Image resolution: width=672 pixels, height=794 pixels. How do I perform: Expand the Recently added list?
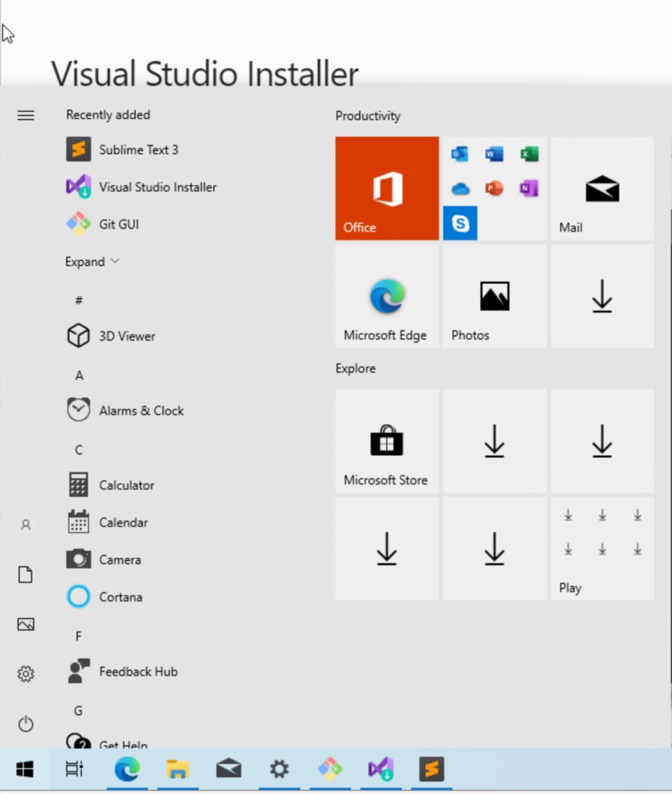pyautogui.click(x=91, y=262)
